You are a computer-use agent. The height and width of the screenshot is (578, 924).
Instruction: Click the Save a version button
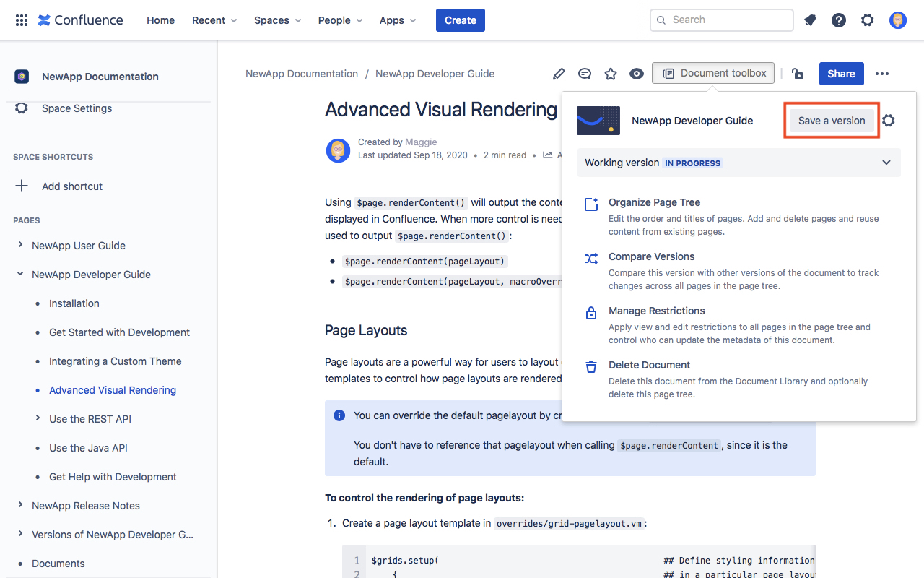coord(831,120)
